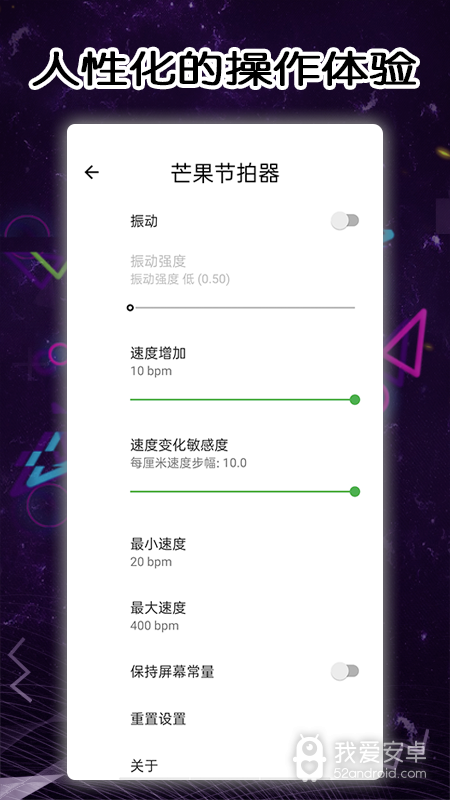Viewport: 450px width, 800px height.
Task: Tap the back arrow beside 芒果节拍器
Action: point(92,172)
